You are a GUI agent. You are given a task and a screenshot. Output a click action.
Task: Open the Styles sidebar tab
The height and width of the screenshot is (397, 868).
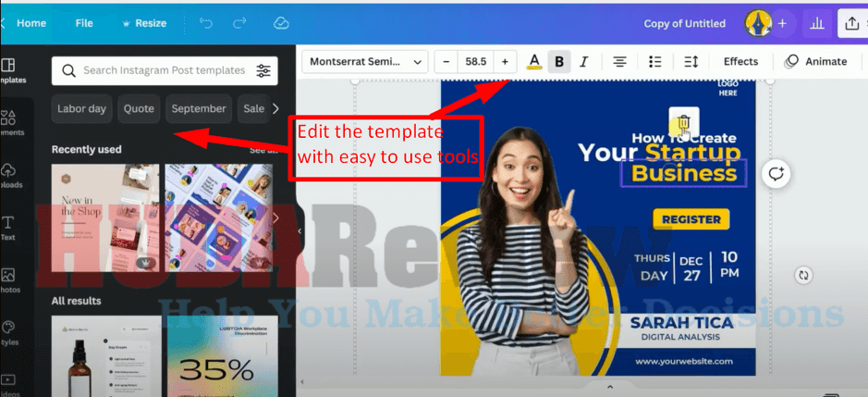click(x=9, y=333)
